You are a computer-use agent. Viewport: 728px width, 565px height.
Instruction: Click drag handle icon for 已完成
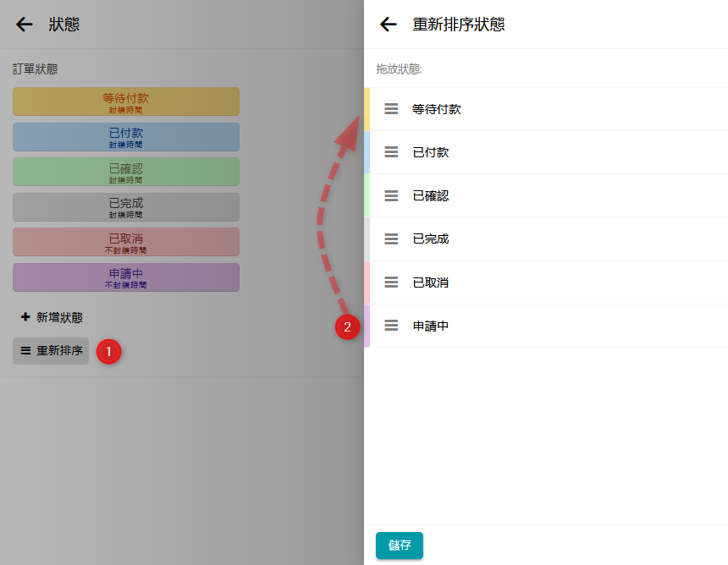click(x=391, y=239)
